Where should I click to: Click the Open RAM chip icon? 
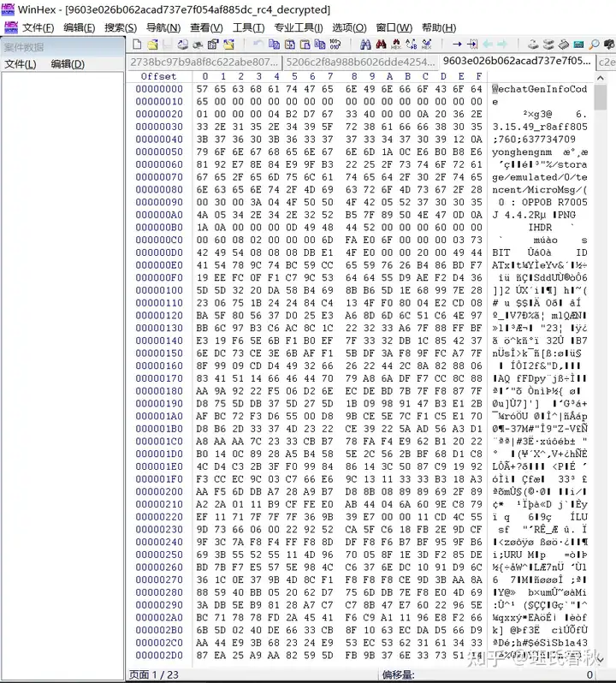coord(564,44)
